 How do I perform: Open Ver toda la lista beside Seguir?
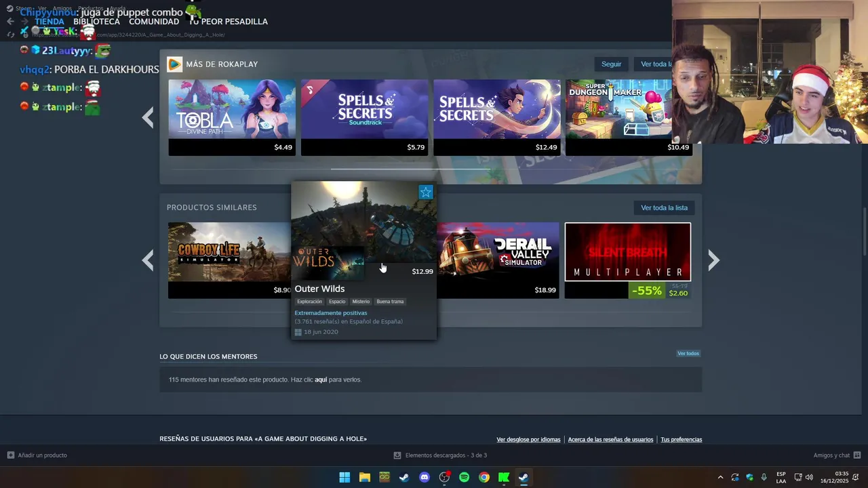pyautogui.click(x=654, y=64)
